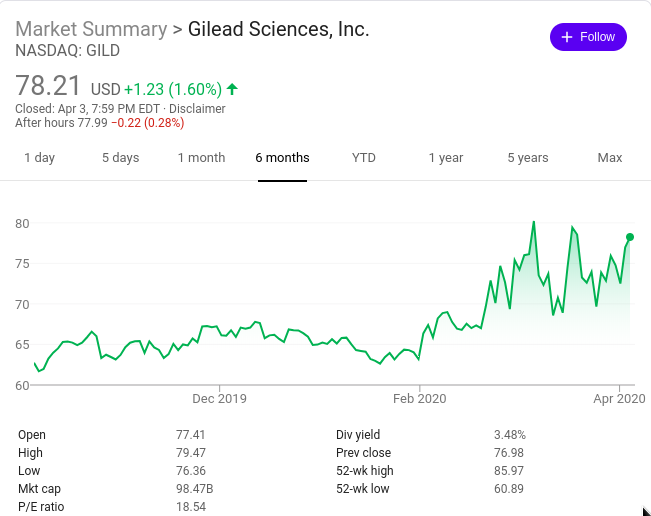Image resolution: width=651 pixels, height=516 pixels.
Task: Click the 52-wk low value 60.89
Action: coord(509,489)
